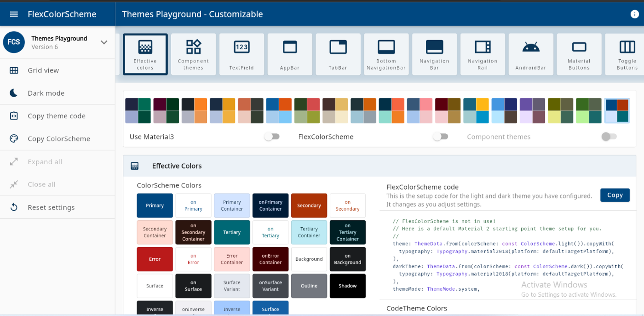Select the Effective colors panel tab

(145, 54)
